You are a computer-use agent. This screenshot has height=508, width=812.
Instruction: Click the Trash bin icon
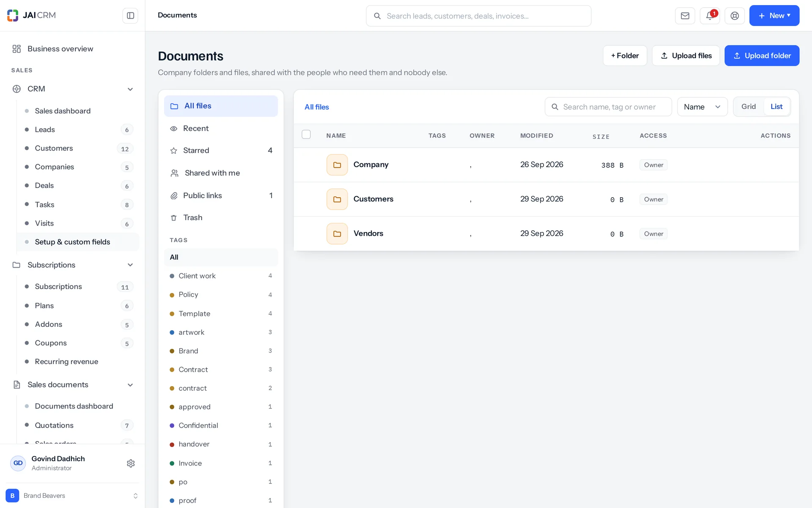(x=173, y=218)
